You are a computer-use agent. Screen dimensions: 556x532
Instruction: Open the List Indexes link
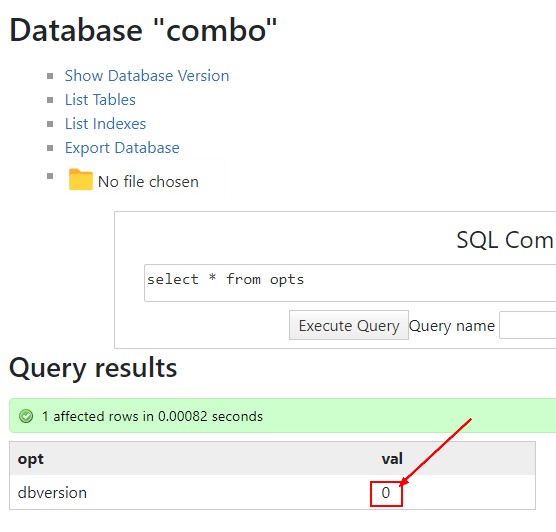tap(105, 124)
